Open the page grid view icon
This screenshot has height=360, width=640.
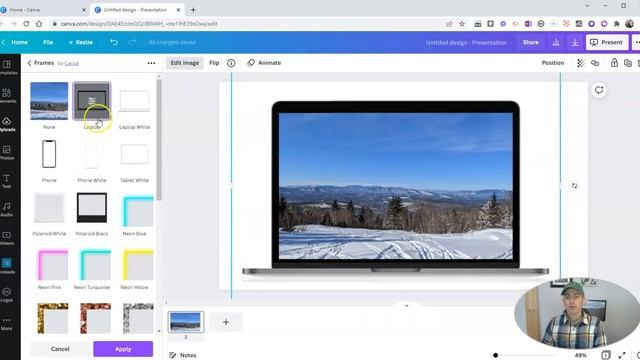[606, 355]
